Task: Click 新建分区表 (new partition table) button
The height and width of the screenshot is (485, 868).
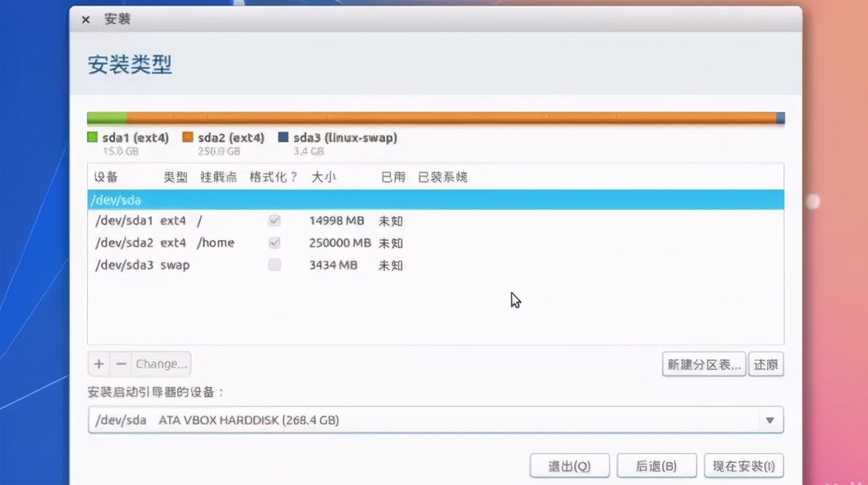Action: 704,365
